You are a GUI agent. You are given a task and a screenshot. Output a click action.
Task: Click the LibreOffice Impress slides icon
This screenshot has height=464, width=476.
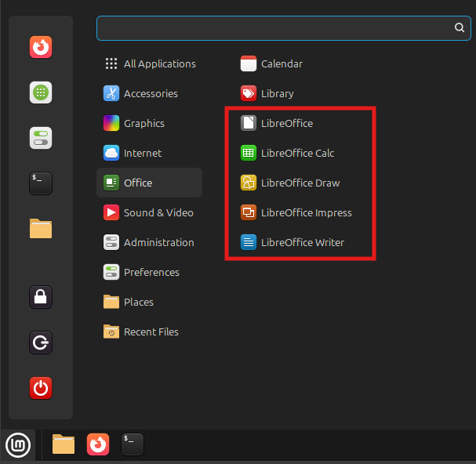[249, 212]
